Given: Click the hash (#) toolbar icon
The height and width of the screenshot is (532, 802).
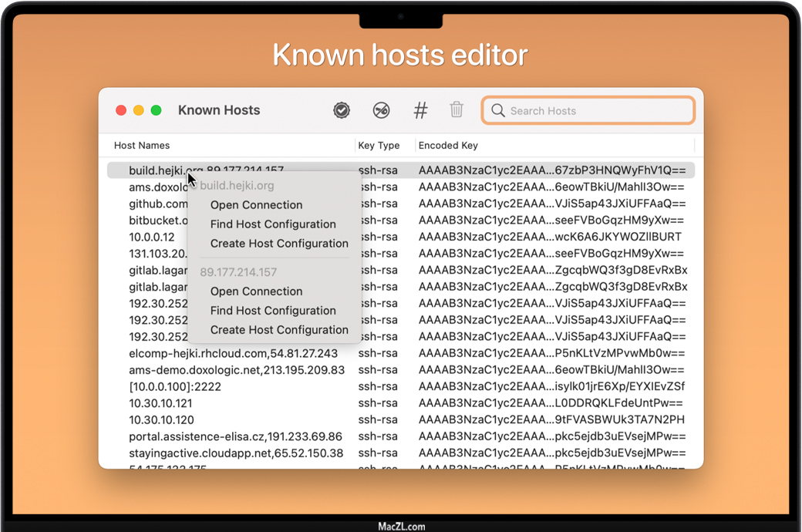Looking at the screenshot, I should pos(420,110).
